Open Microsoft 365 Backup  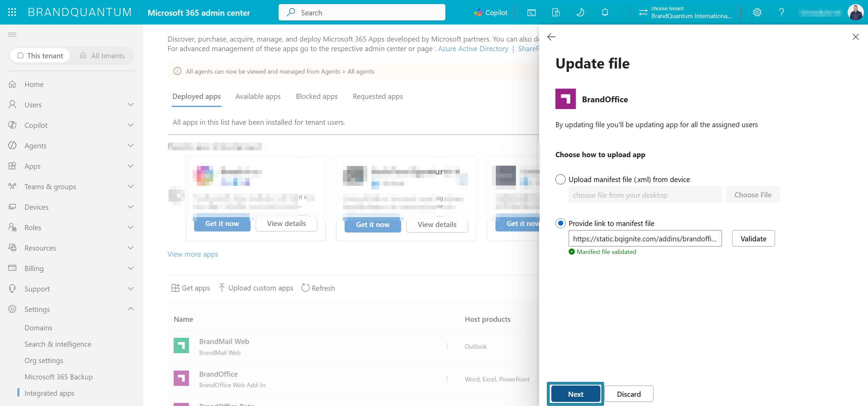point(59,377)
